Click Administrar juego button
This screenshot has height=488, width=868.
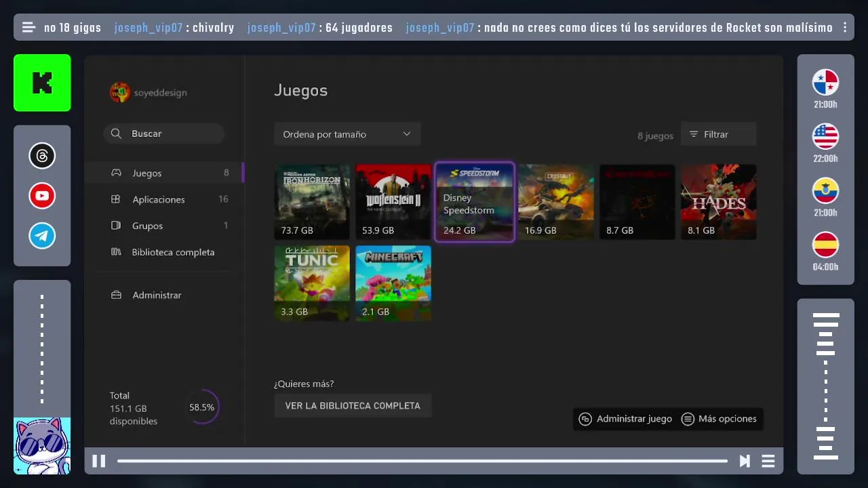[626, 419]
